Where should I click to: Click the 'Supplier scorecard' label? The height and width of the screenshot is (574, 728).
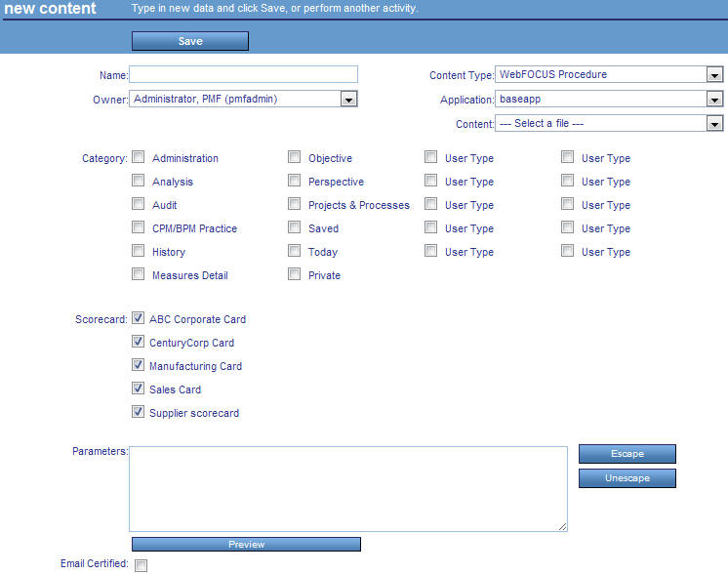click(x=194, y=413)
